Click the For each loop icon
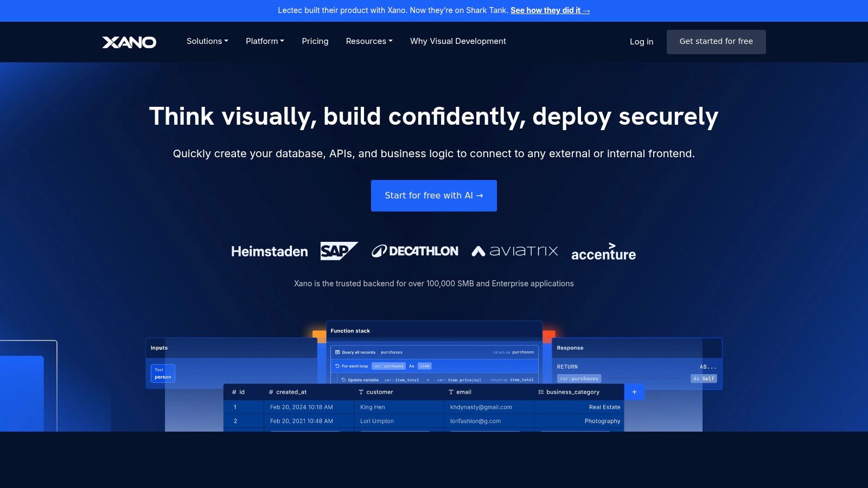This screenshot has height=488, width=868. [x=337, y=366]
